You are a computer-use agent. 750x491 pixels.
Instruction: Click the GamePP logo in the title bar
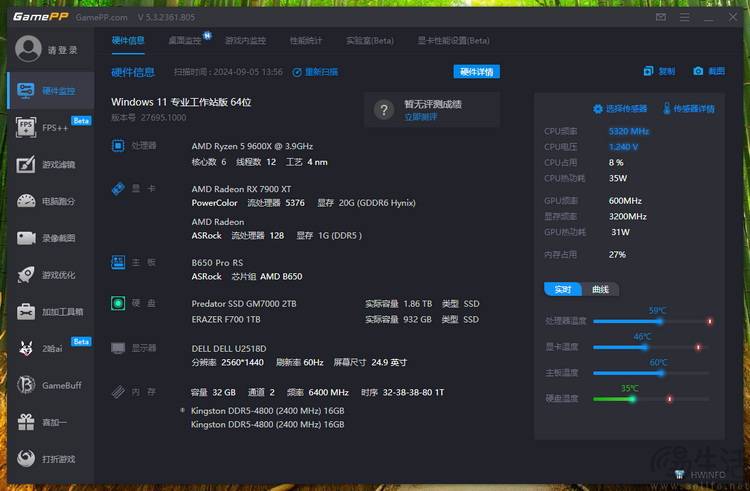coord(41,17)
